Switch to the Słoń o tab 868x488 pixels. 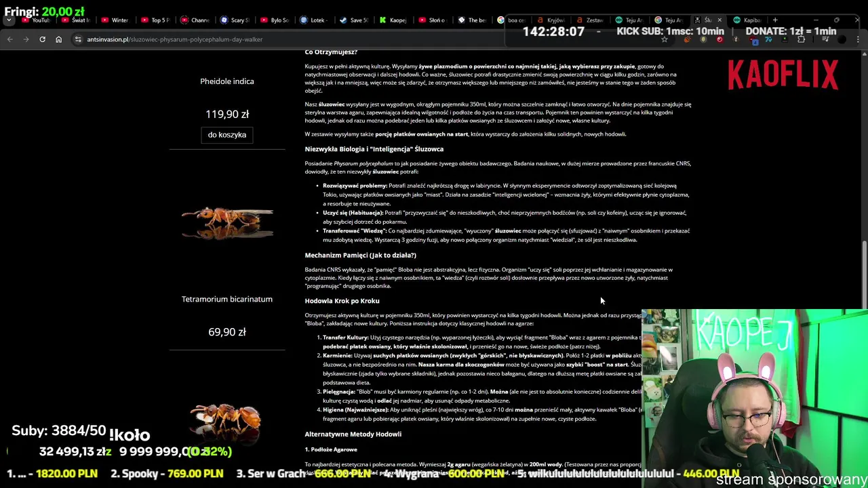tap(432, 20)
